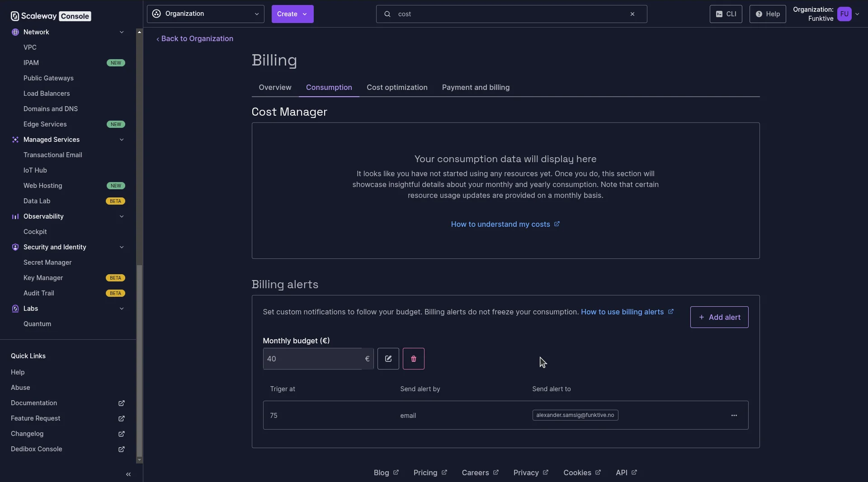The width and height of the screenshot is (868, 482).
Task: Open Edge Services in the sidebar
Action: pyautogui.click(x=45, y=124)
